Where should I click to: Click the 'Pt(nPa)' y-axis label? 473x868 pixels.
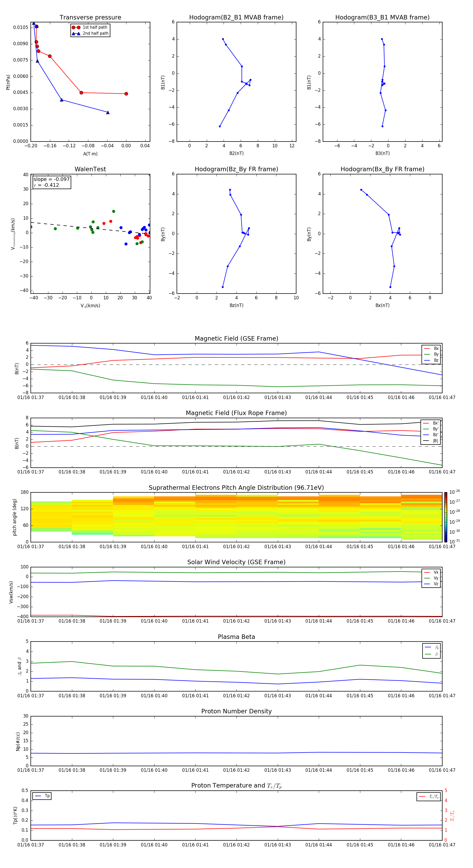point(8,82)
